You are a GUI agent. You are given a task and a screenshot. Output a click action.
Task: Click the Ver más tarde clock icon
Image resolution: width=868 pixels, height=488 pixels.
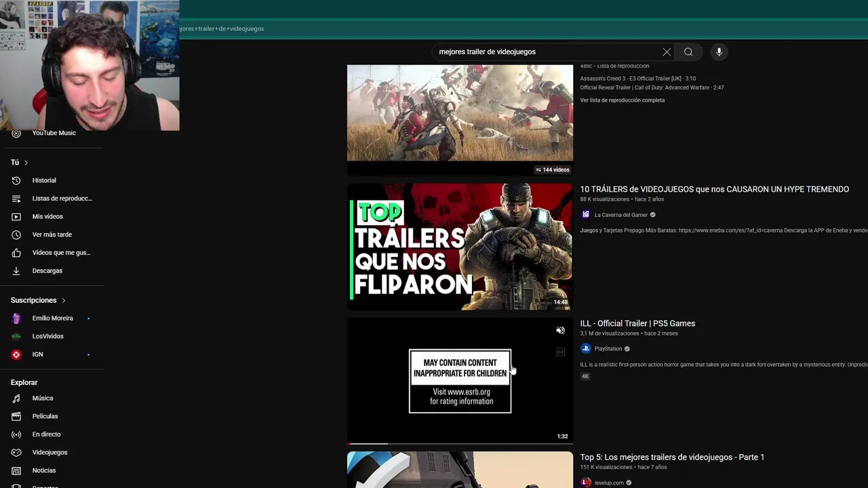(17, 235)
